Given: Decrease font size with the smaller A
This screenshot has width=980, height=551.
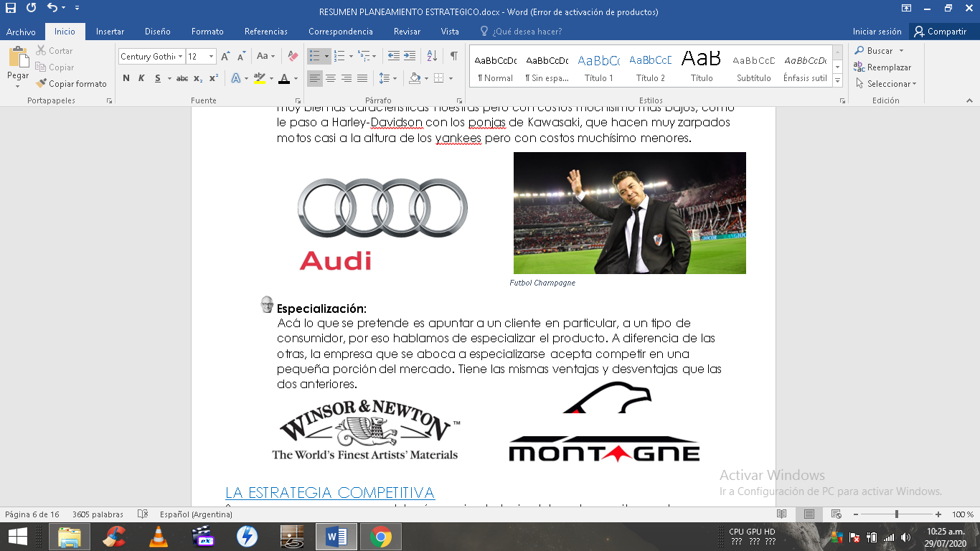Looking at the screenshot, I should (241, 56).
